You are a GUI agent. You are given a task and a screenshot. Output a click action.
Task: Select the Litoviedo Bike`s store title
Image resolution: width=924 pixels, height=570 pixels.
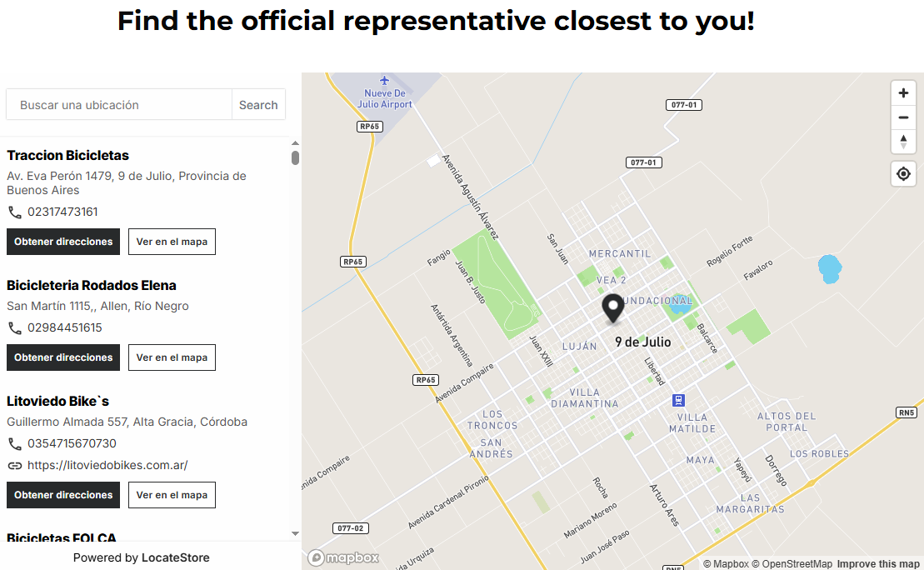click(57, 402)
